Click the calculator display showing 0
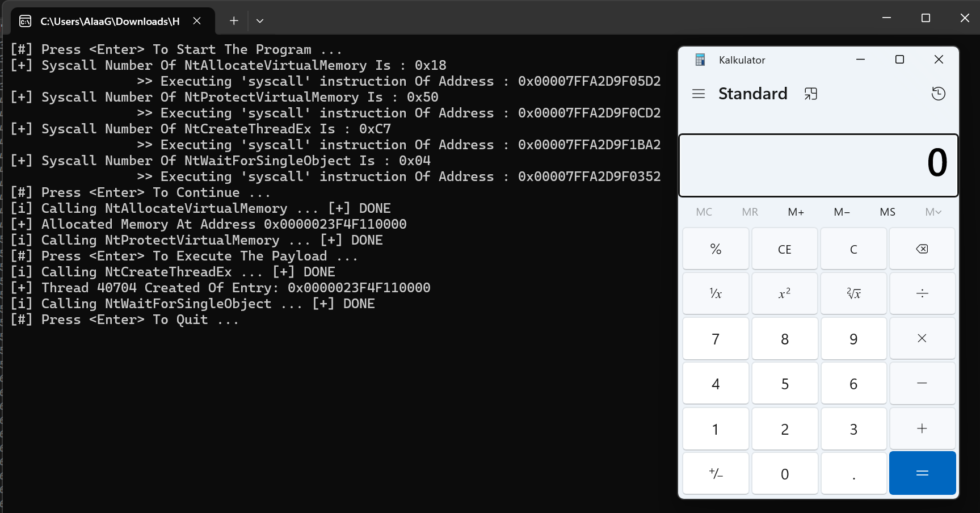Screen dimensions: 980x513 coord(818,165)
